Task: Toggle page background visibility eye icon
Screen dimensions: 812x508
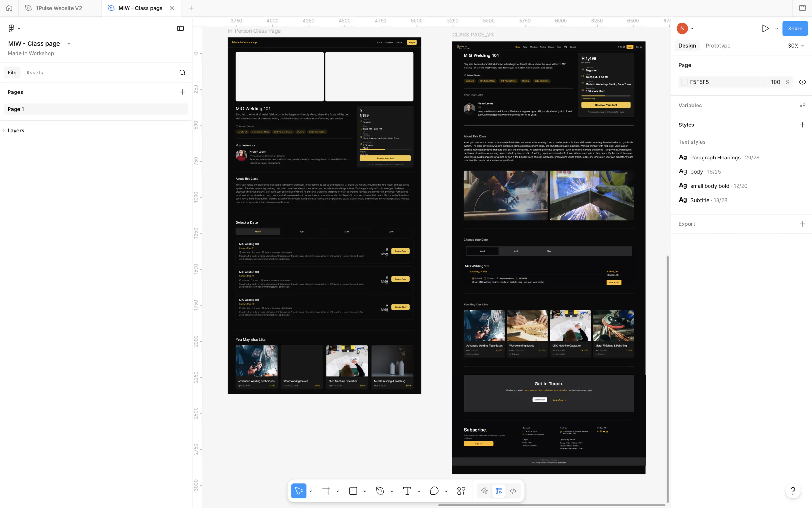Action: pyautogui.click(x=802, y=82)
